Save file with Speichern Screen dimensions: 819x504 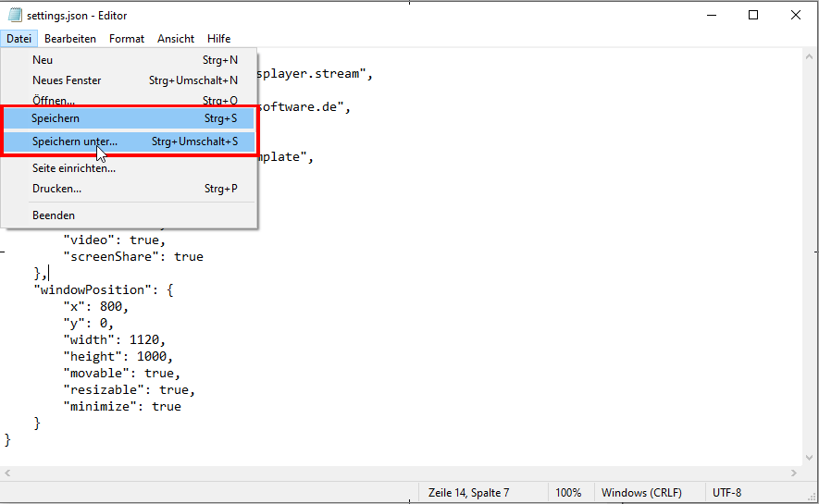[x=56, y=118]
